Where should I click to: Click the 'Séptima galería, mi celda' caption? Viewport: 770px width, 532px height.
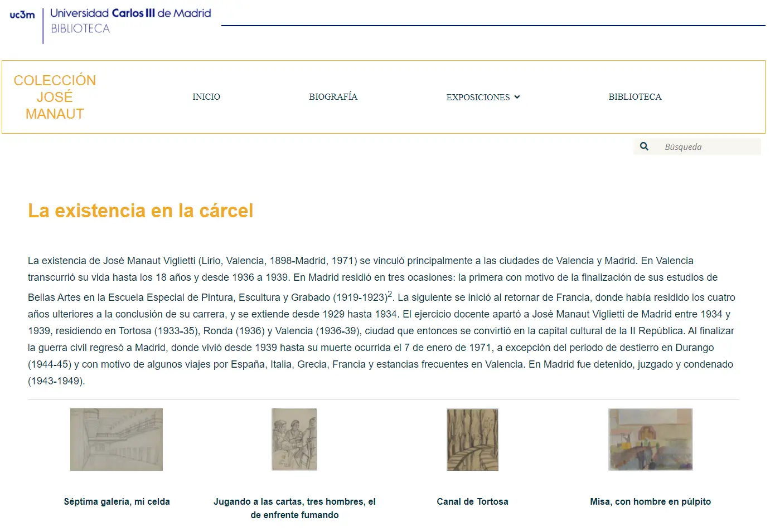(117, 501)
